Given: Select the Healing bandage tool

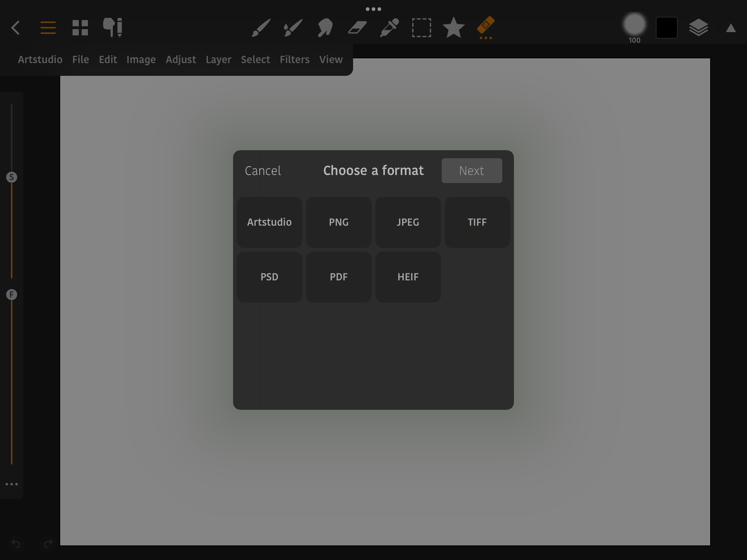Looking at the screenshot, I should point(485,26).
